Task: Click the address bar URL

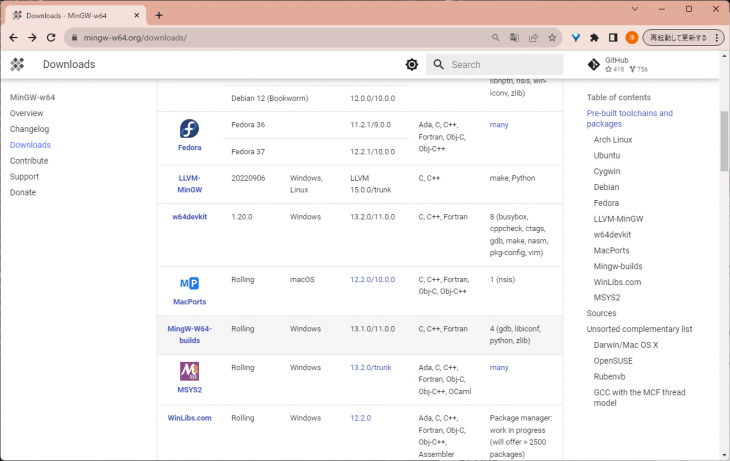Action: [280, 37]
